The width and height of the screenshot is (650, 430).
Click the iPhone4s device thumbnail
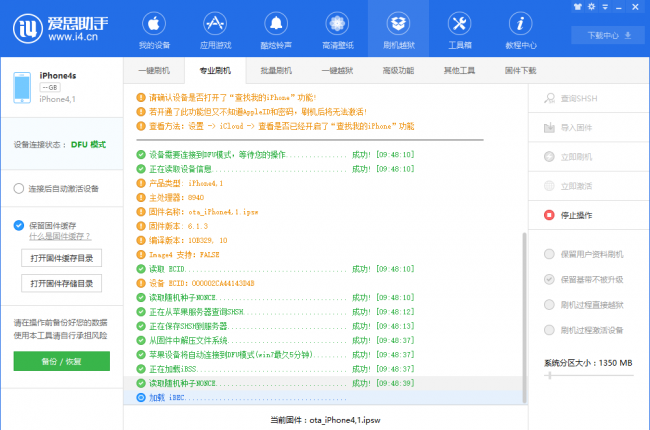point(22,87)
